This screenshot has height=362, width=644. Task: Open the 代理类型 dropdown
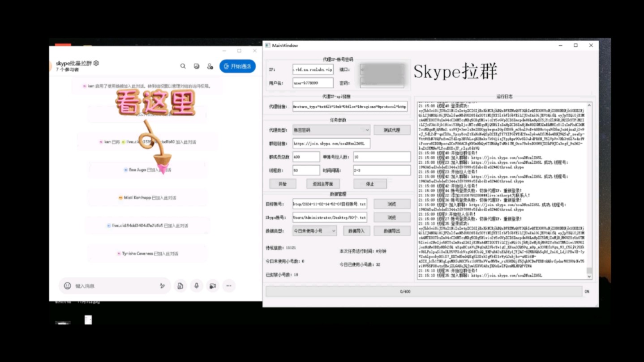click(331, 130)
